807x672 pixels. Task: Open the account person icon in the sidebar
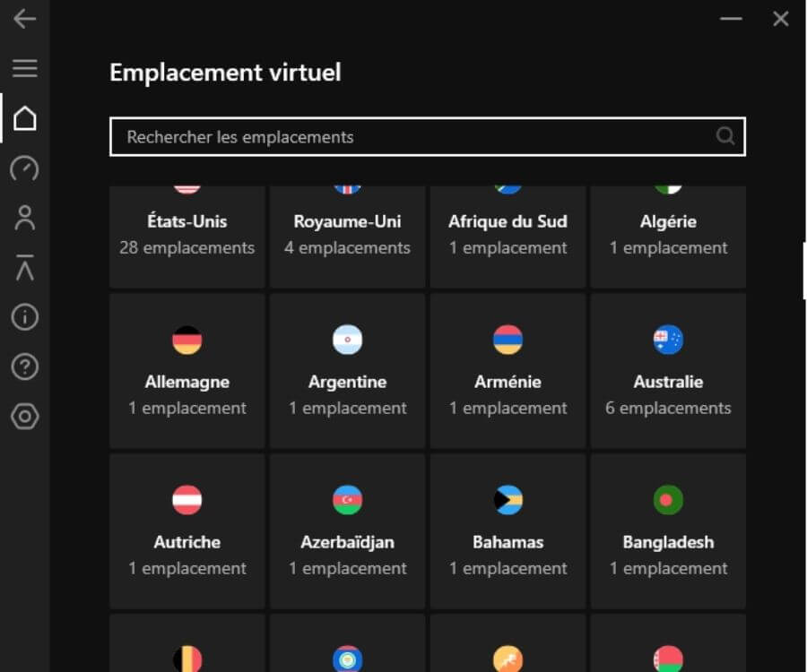(x=25, y=218)
